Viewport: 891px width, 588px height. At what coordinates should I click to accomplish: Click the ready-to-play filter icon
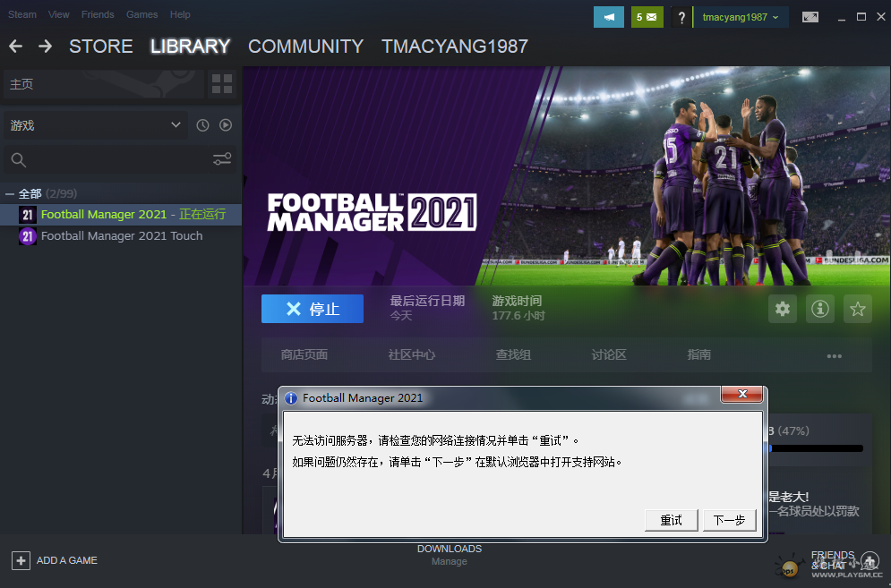(x=226, y=125)
